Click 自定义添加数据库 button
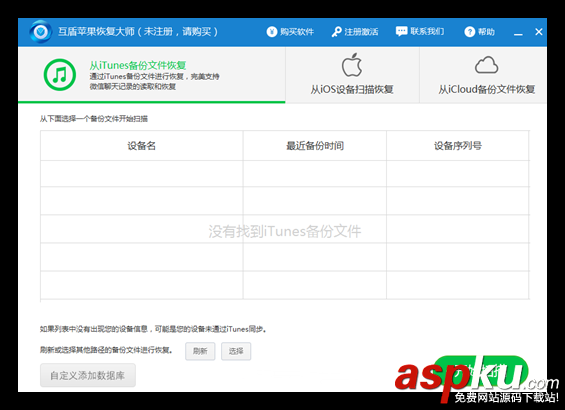565x410 pixels. 88,375
